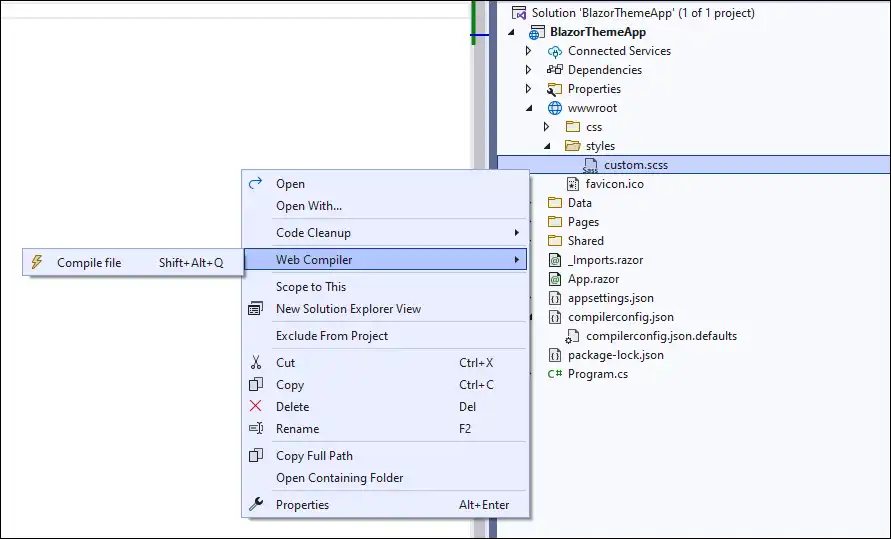Choose Open With... in context menu
Screen dimensions: 891x539
[386, 206]
